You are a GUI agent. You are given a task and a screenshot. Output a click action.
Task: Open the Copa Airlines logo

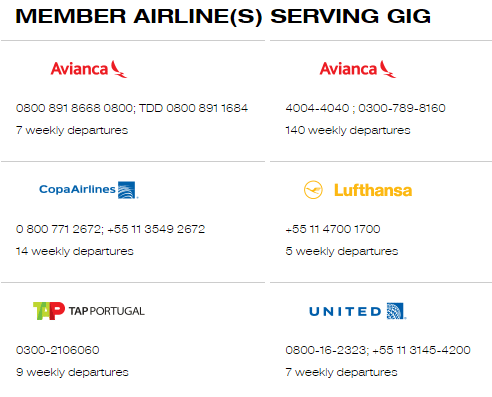[x=89, y=190]
